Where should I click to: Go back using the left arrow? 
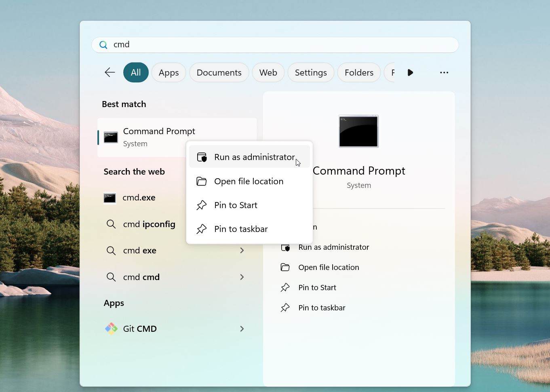(110, 72)
